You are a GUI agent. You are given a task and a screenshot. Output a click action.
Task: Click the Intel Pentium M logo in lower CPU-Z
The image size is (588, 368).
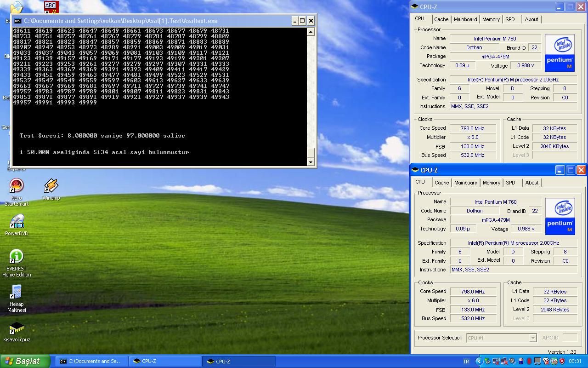click(x=560, y=216)
